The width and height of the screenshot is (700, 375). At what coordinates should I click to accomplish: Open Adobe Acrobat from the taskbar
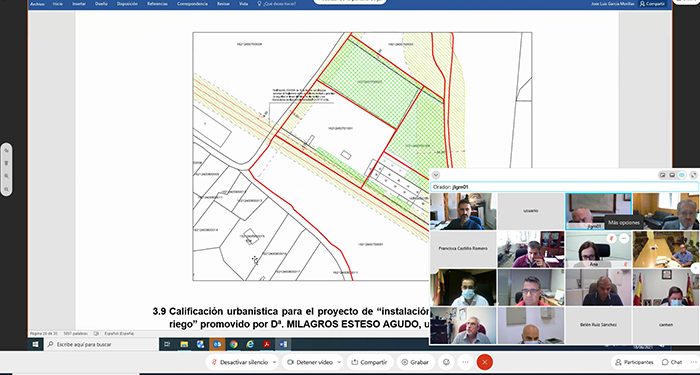(267, 344)
